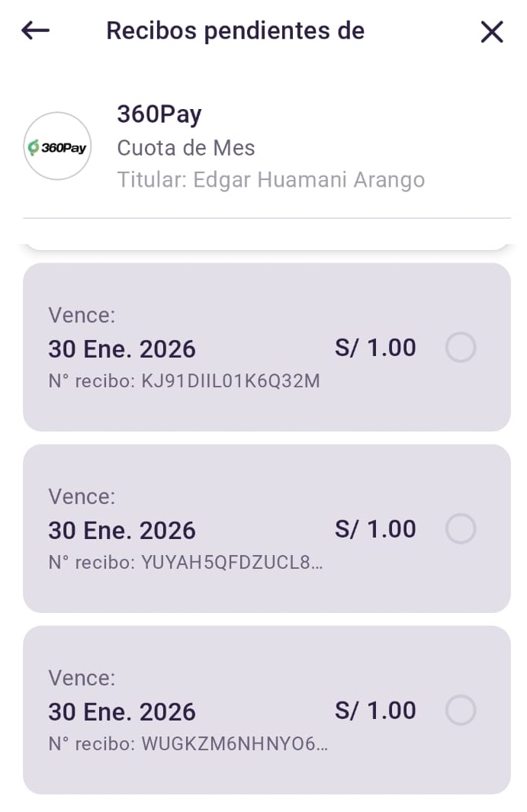Tap the back arrow icon
Image resolution: width=527 pixels, height=812 pixels.
[35, 30]
